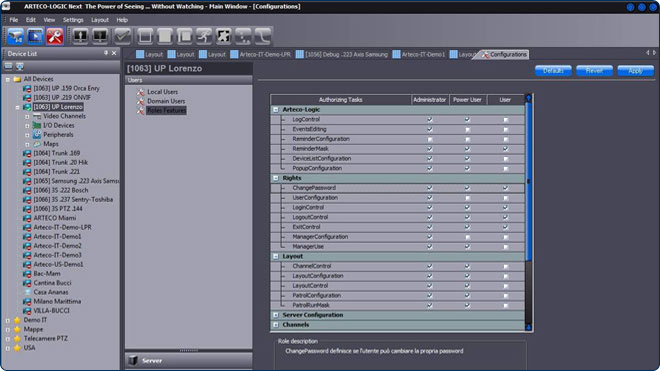
Task: Open the live camera view toolbar icon
Action: [x=16, y=36]
